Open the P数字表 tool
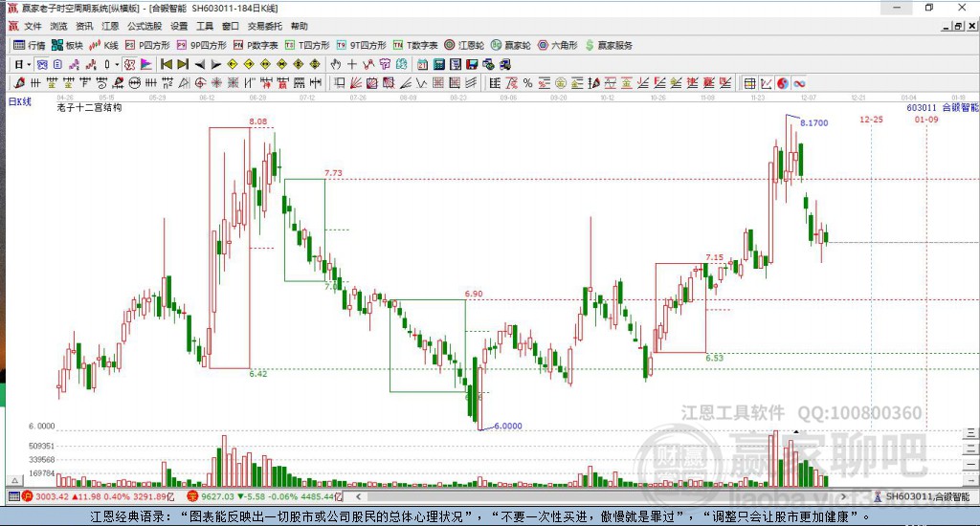The height and width of the screenshot is (526, 980). pyautogui.click(x=256, y=45)
